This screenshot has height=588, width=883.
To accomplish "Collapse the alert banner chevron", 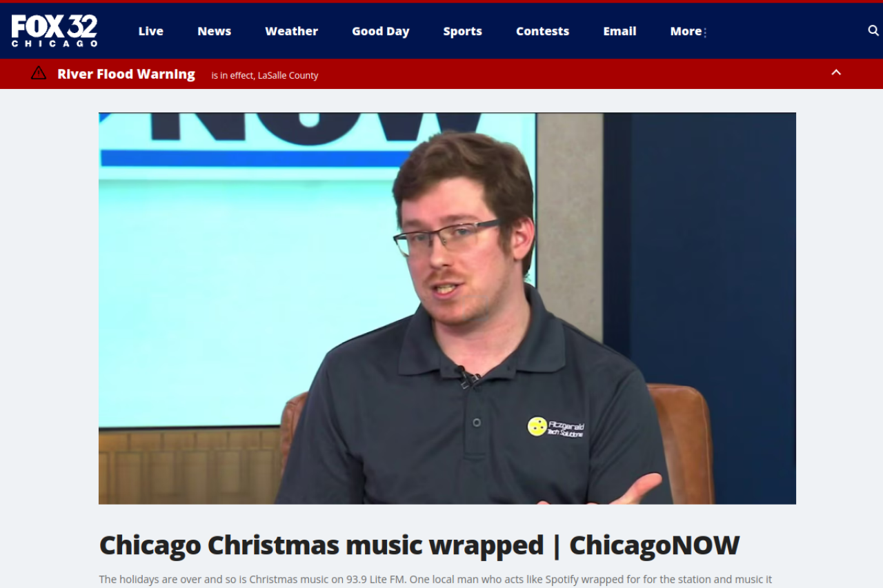I will click(836, 72).
